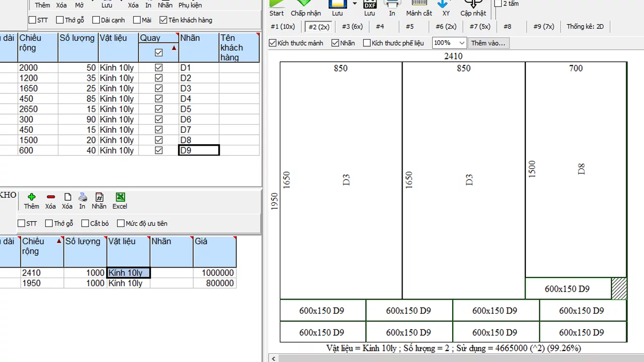644x362 pixels.
Task: Click the sort arrow in Quay column header
Action: [x=174, y=48]
